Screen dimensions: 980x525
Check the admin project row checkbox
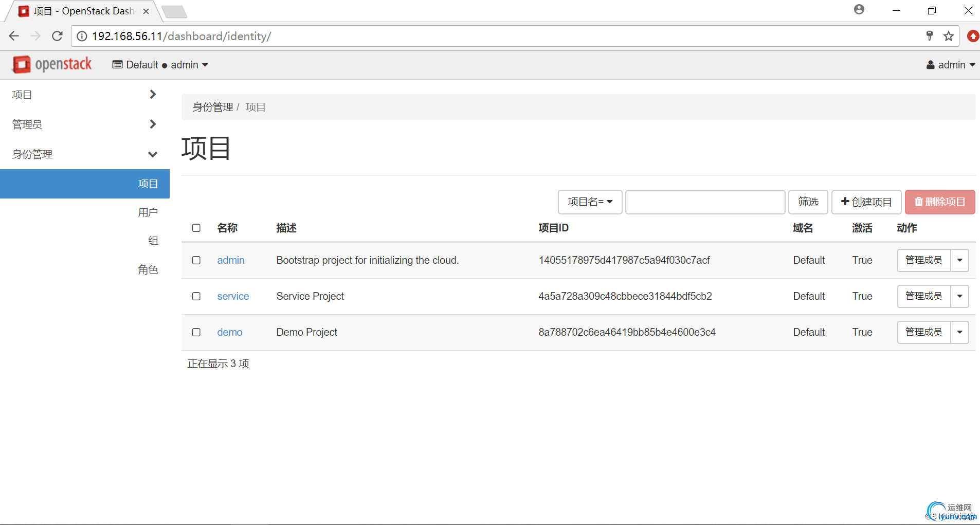coord(196,260)
